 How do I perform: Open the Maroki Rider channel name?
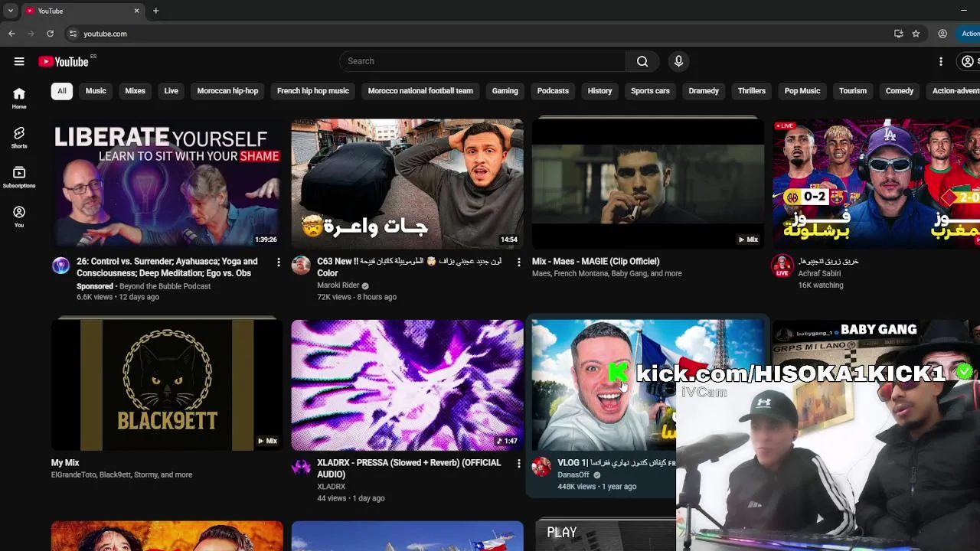338,285
